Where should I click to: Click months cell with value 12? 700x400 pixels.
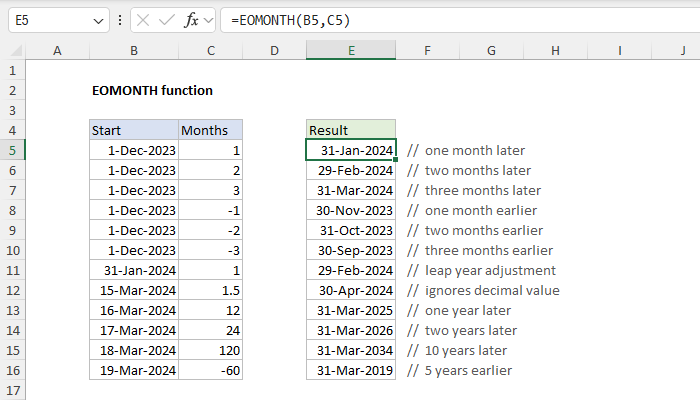[x=211, y=310]
